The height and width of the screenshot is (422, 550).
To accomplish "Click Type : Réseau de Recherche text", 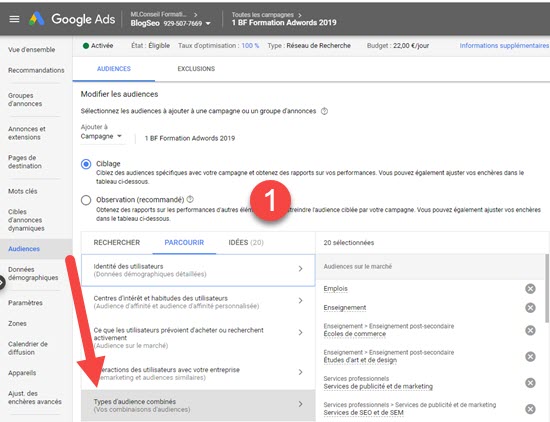I will (x=309, y=46).
